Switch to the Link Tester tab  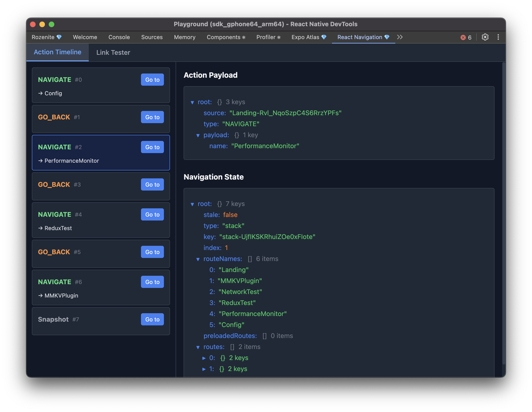[x=113, y=52]
